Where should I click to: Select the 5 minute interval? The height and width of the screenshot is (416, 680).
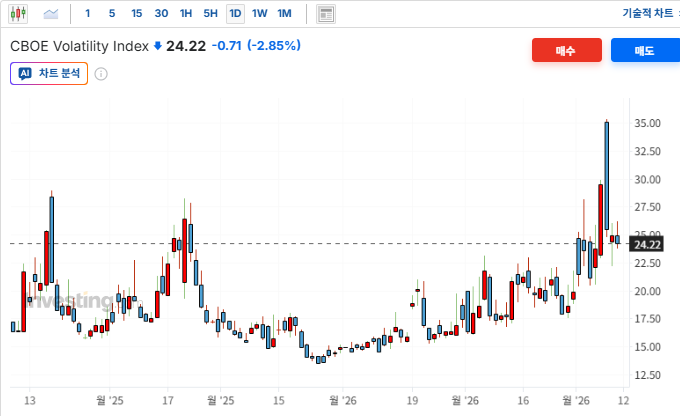tap(112, 13)
